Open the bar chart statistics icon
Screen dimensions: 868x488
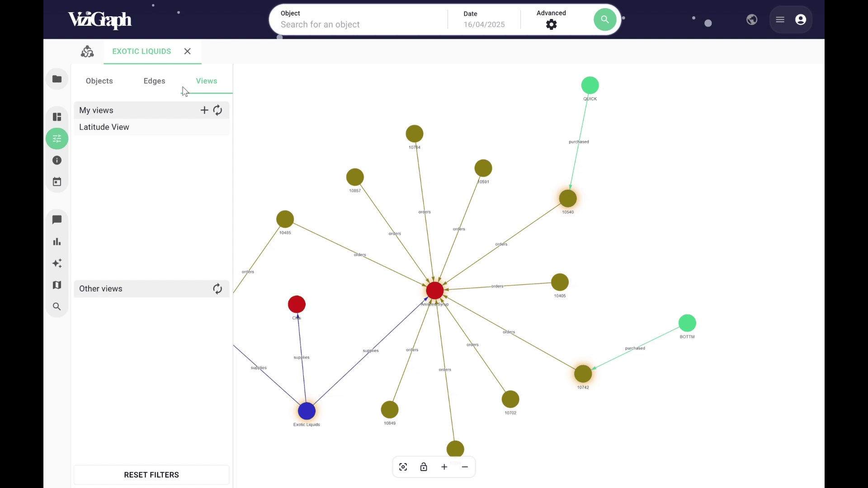[x=57, y=242]
